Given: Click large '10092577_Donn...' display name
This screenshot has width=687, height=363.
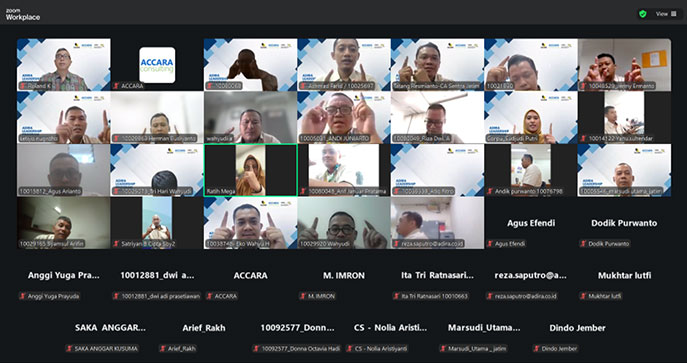Looking at the screenshot, I should point(297,328).
